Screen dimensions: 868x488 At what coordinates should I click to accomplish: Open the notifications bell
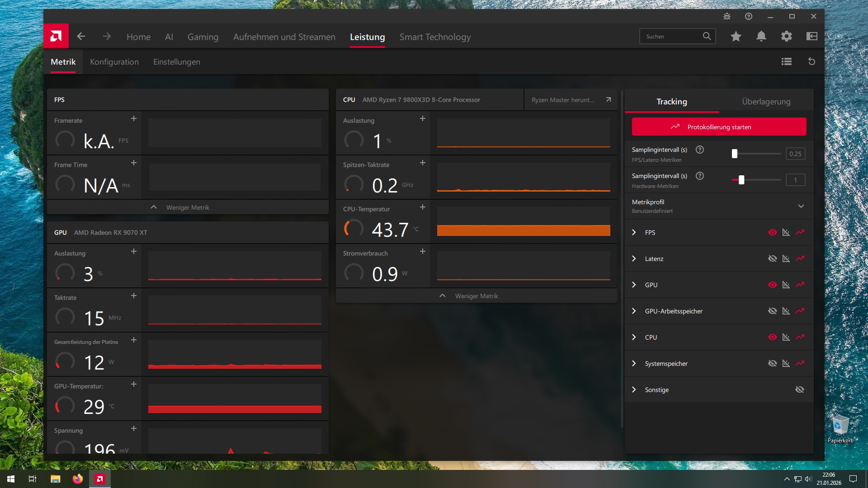pos(761,36)
